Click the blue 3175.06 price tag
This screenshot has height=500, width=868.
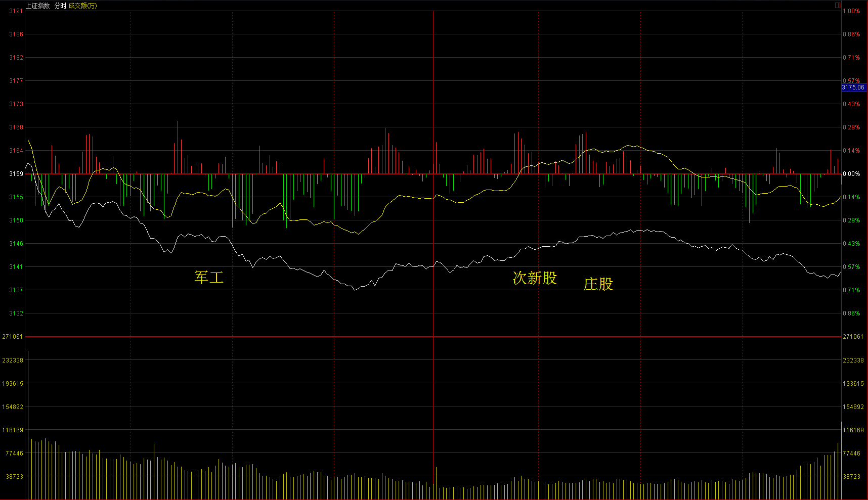[853, 87]
